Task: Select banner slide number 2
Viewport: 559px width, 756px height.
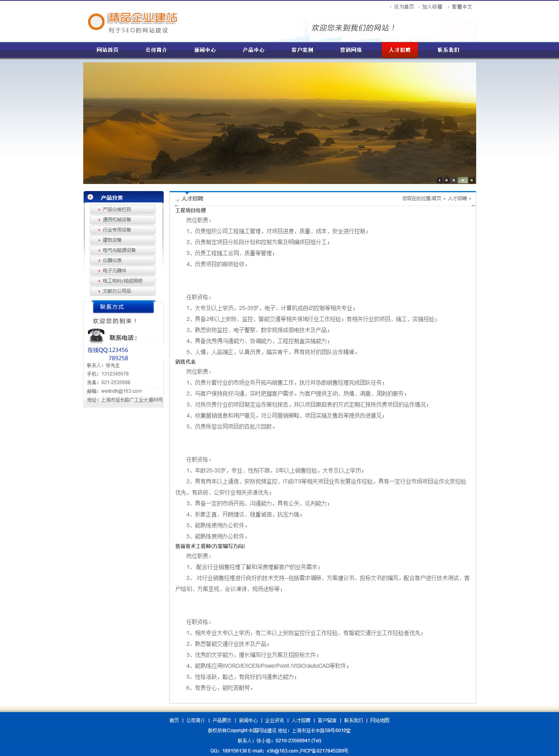Action: (x=446, y=180)
